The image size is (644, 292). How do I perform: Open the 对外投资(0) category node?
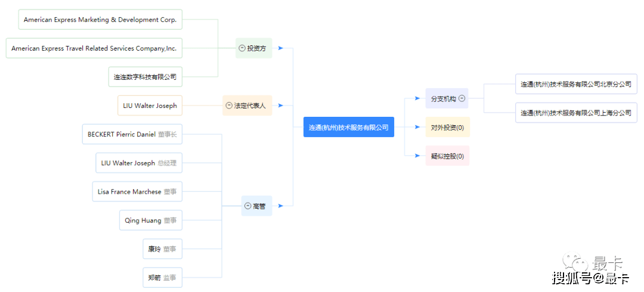pyautogui.click(x=448, y=128)
